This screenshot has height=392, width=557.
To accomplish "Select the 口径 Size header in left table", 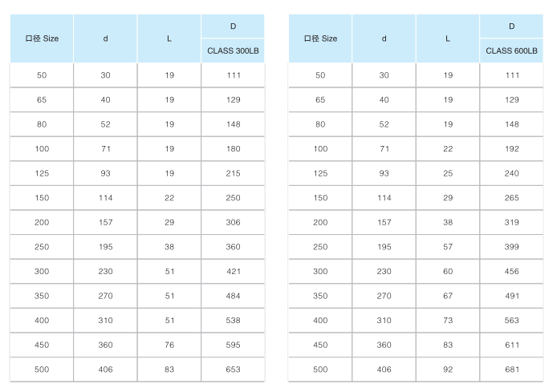I will (42, 38).
